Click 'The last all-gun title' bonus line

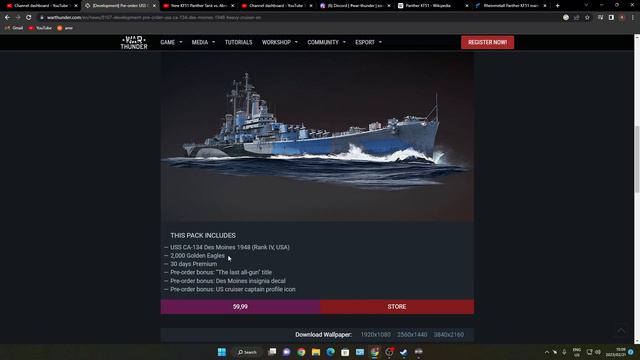[x=221, y=272]
